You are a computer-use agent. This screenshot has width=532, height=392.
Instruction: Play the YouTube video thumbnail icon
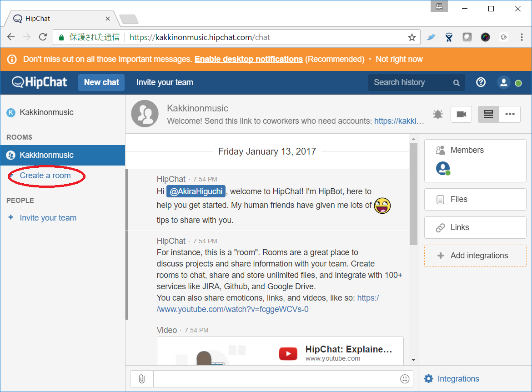click(288, 354)
